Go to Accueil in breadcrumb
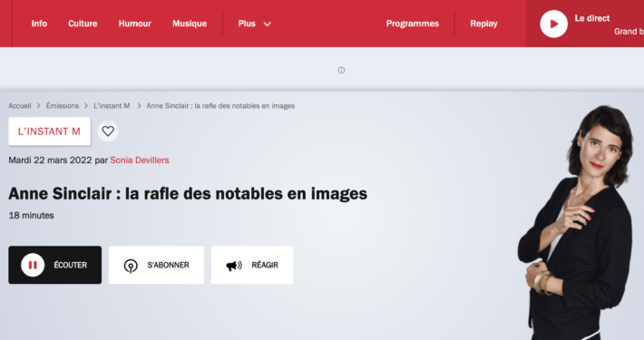The height and width of the screenshot is (340, 644). (20, 105)
